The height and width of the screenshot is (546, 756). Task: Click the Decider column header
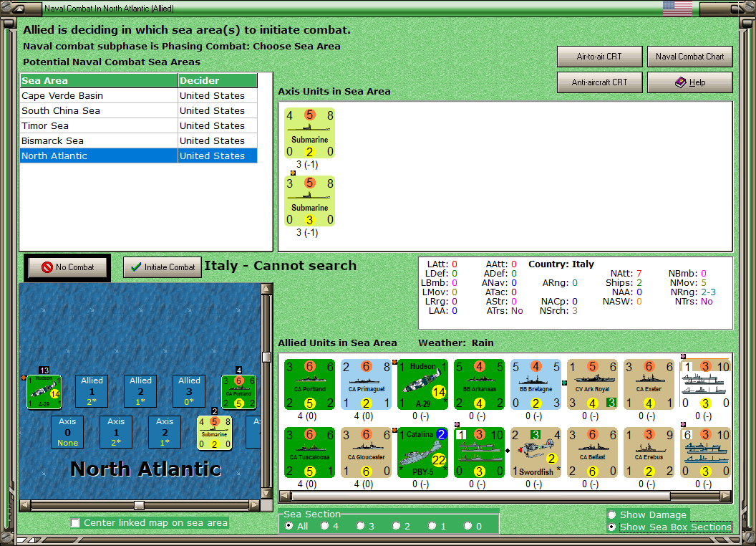coord(218,81)
